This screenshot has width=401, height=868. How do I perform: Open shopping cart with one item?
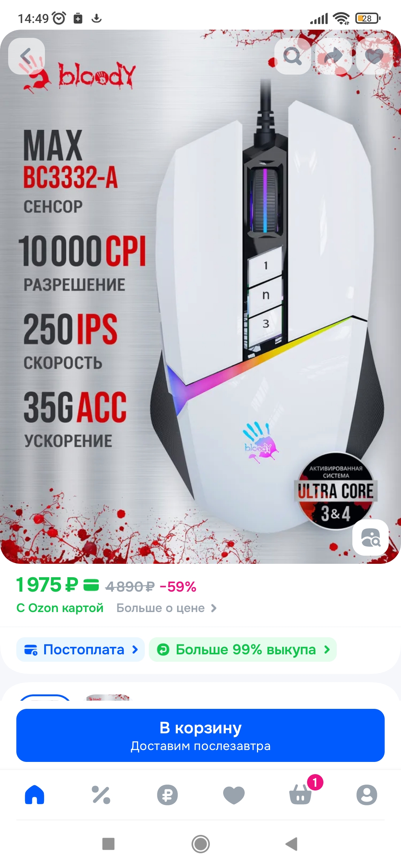click(x=301, y=794)
